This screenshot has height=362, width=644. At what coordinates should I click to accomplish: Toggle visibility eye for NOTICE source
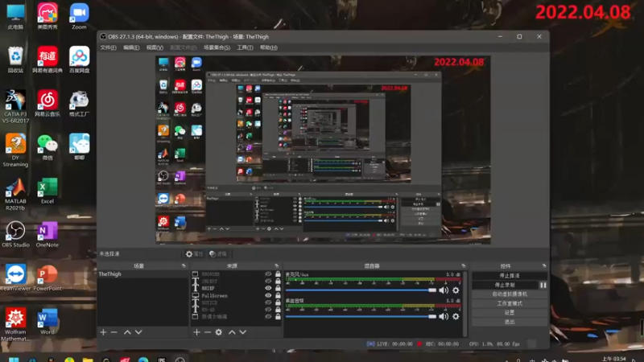268,302
